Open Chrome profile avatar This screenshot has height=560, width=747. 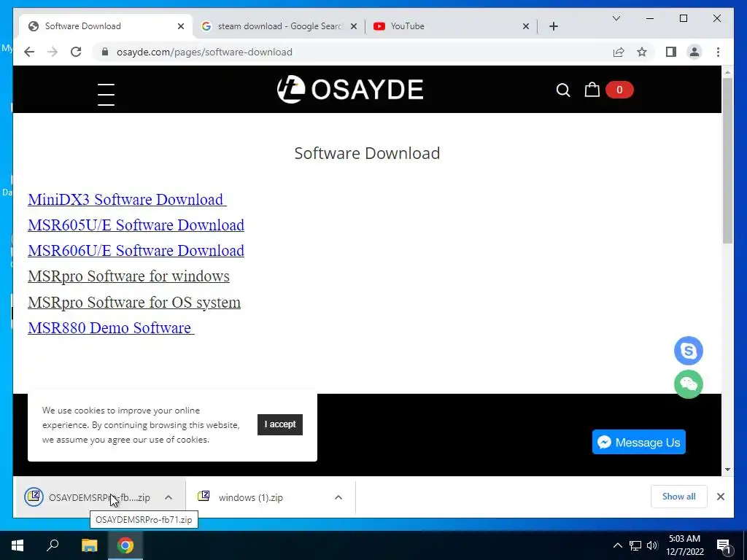point(694,52)
